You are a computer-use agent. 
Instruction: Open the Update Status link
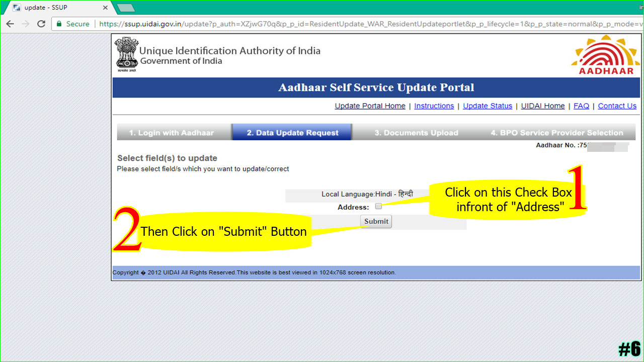(x=488, y=106)
